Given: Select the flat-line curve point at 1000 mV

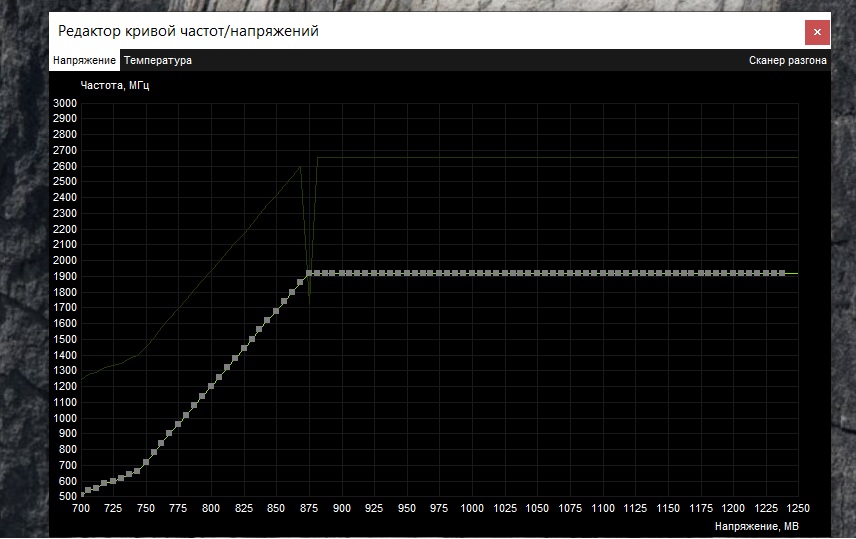Looking at the screenshot, I should [x=472, y=273].
